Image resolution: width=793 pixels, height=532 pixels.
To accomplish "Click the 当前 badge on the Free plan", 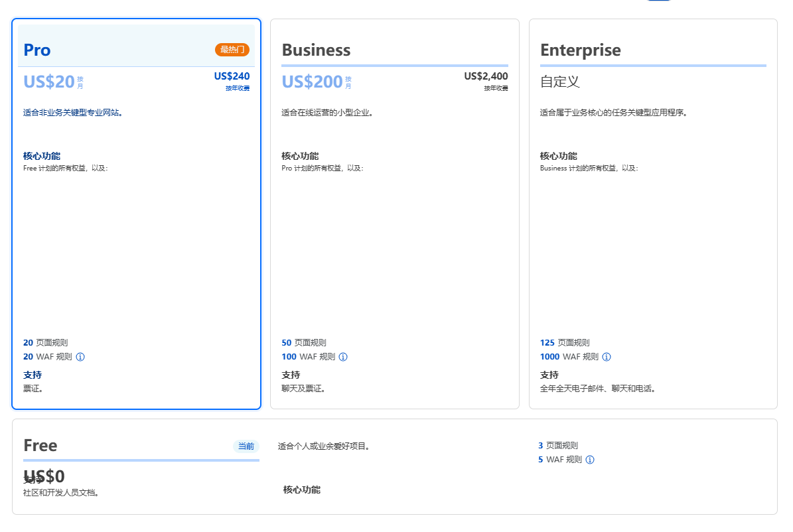I will 246,446.
